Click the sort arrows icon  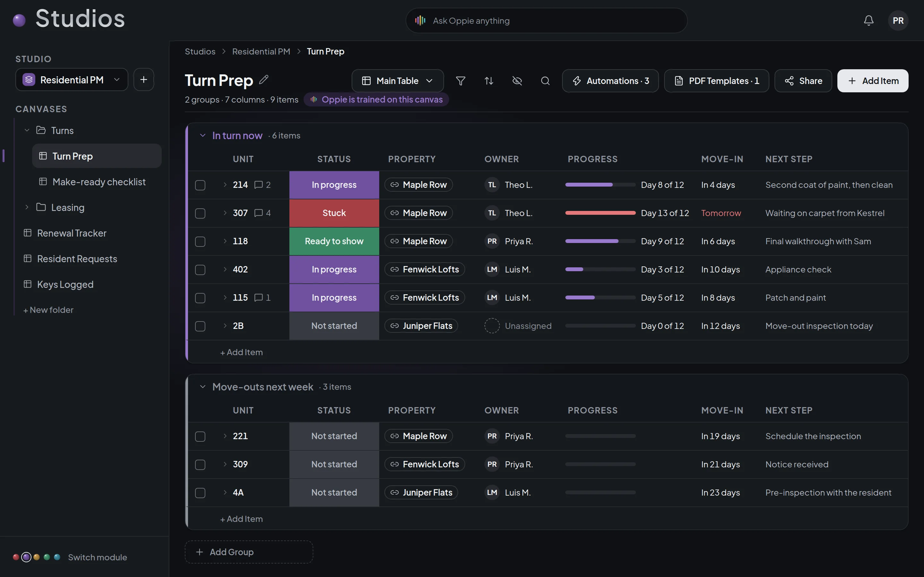pos(489,81)
